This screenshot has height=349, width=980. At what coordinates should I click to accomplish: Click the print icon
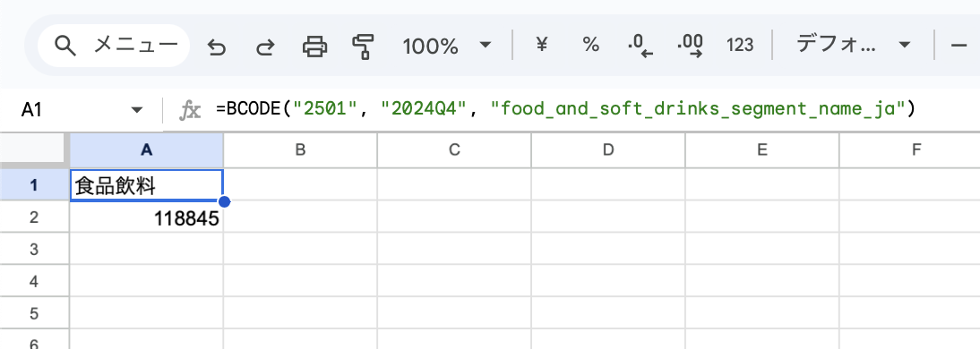click(x=314, y=47)
